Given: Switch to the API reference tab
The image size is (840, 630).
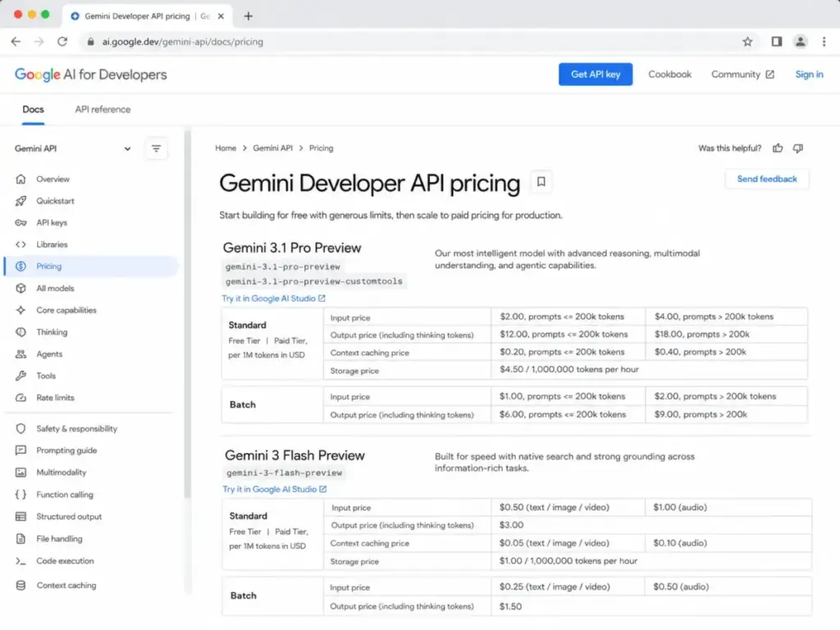Looking at the screenshot, I should pyautogui.click(x=103, y=109).
